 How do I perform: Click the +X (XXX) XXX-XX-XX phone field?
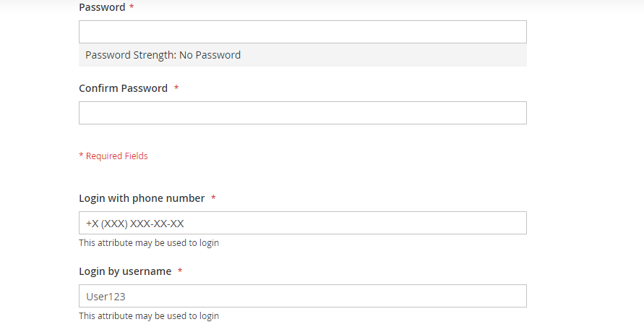tap(302, 223)
